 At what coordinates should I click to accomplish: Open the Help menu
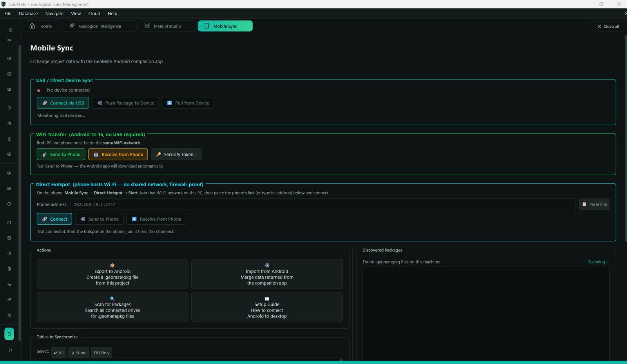coord(112,14)
